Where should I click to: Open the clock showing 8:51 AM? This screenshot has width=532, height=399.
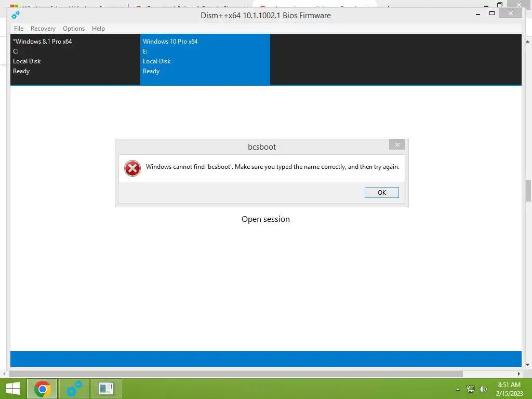pos(509,389)
